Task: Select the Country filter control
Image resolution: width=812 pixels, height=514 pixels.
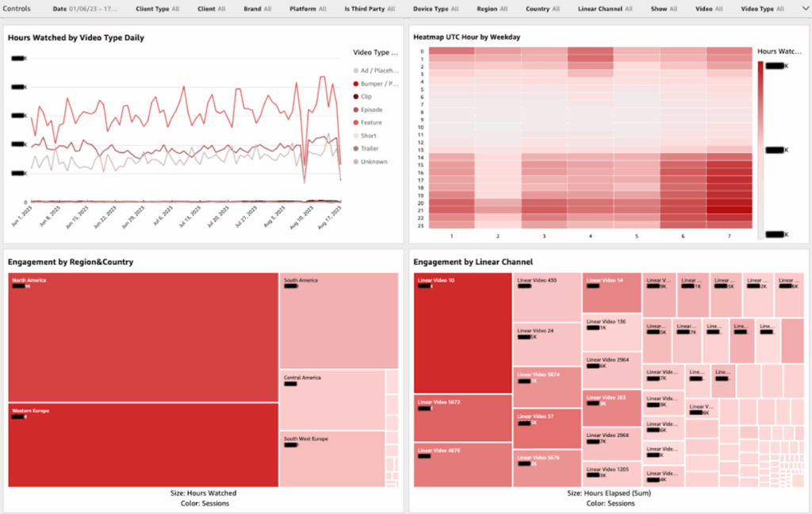Action: pos(542,9)
